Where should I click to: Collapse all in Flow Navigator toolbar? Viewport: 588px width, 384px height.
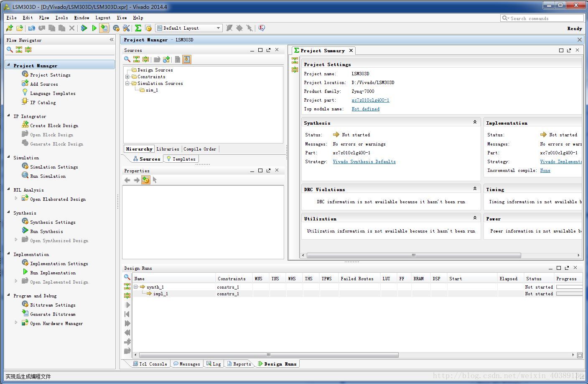pos(19,49)
